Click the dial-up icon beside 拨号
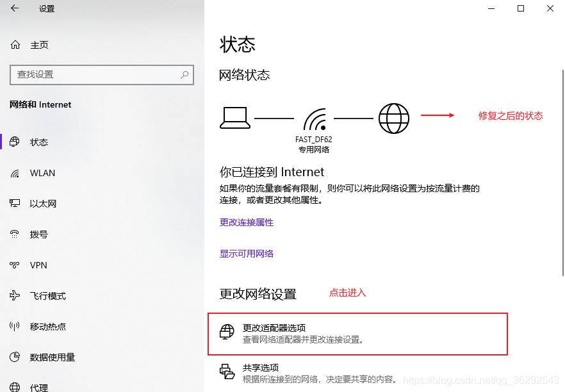 [14, 234]
